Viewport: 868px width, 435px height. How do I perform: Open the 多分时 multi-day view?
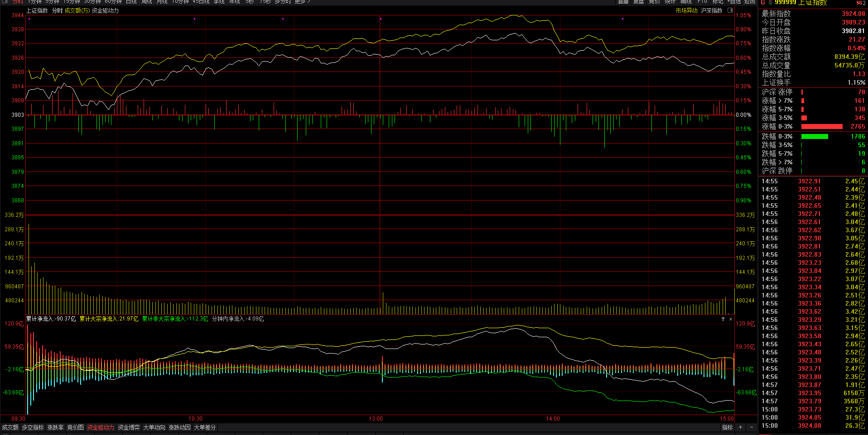point(283,1)
